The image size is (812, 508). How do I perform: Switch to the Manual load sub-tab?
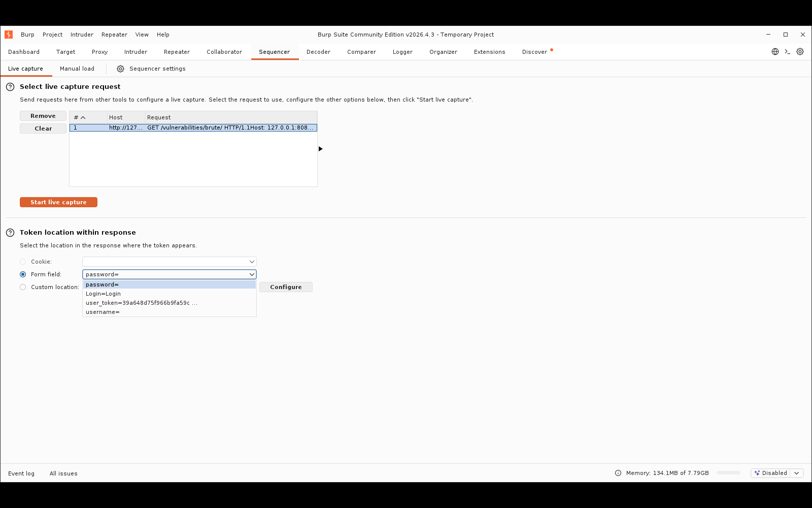tap(77, 69)
